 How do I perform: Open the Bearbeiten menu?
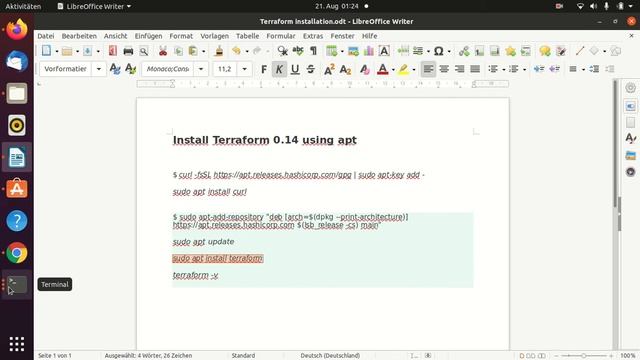79,36
